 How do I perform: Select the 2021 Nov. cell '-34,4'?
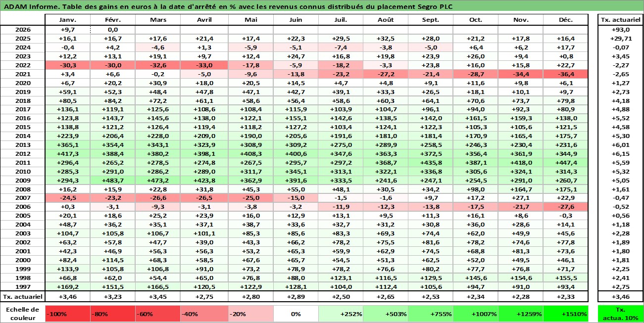coord(520,74)
